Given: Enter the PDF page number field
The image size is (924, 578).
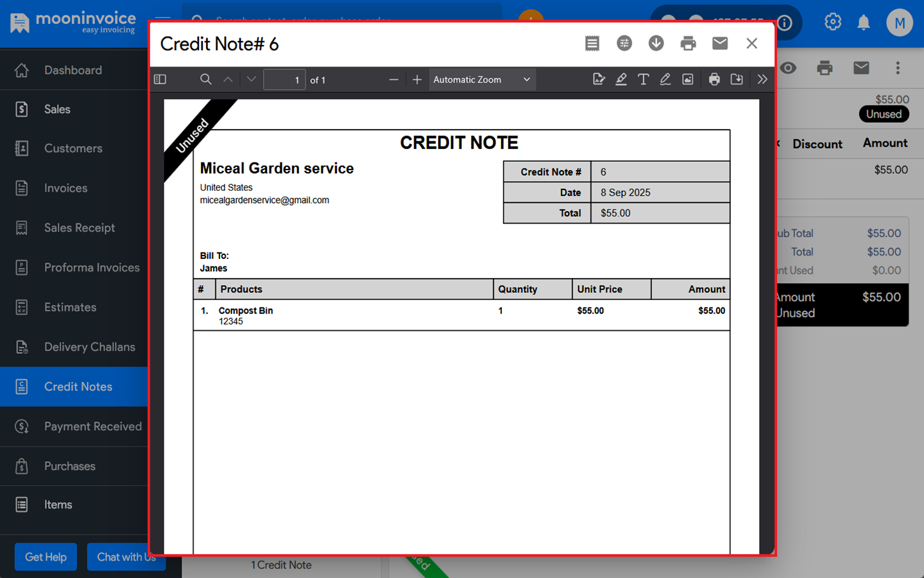Looking at the screenshot, I should pos(284,80).
